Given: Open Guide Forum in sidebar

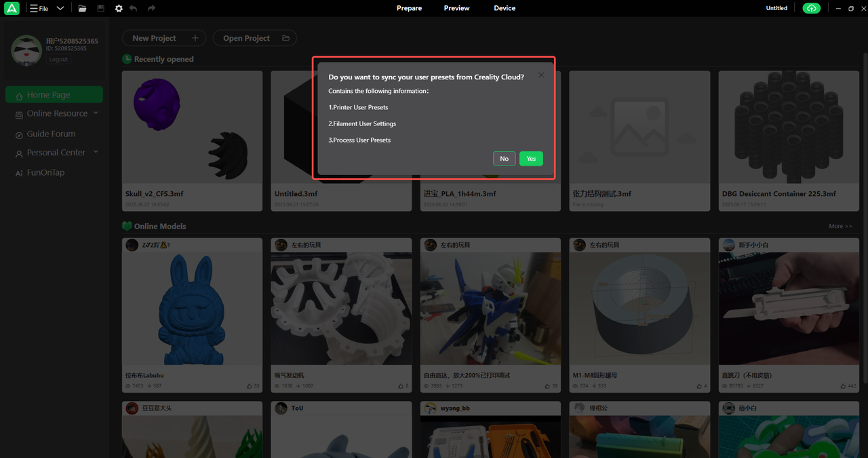Looking at the screenshot, I should tap(51, 134).
